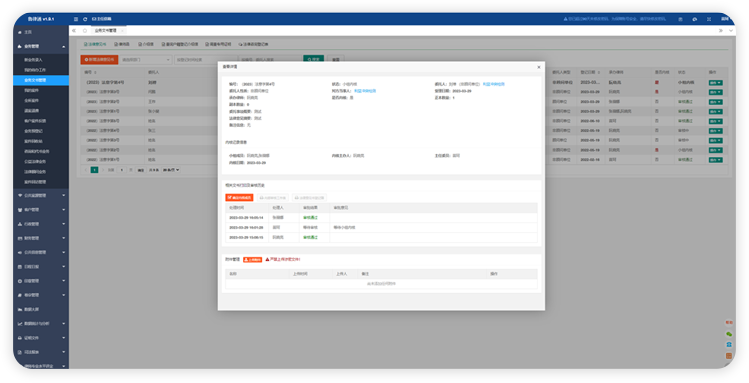Click the blue conflict-check link after 委托人
This screenshot has width=749, height=383.
pos(493,84)
